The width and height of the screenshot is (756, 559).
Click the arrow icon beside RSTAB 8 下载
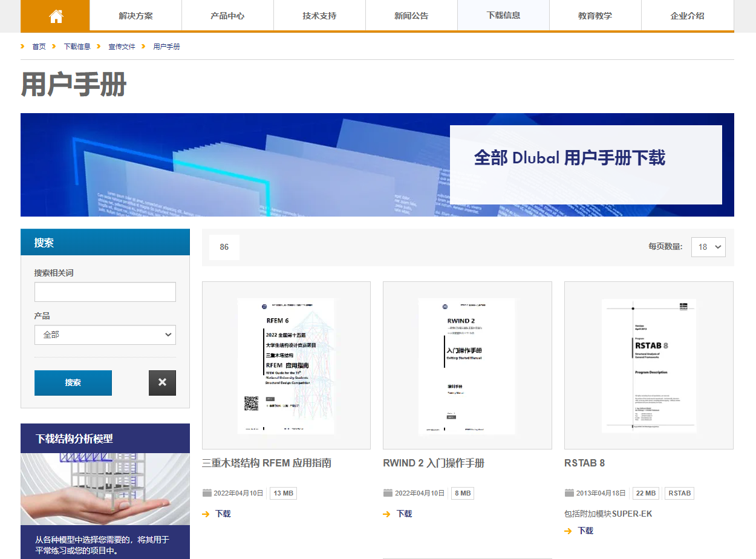568,531
